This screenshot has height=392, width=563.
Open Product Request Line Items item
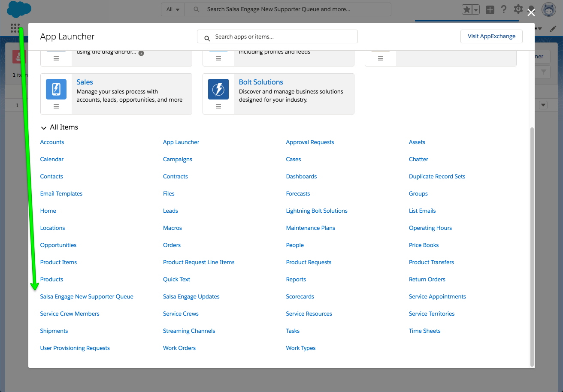[x=199, y=262]
